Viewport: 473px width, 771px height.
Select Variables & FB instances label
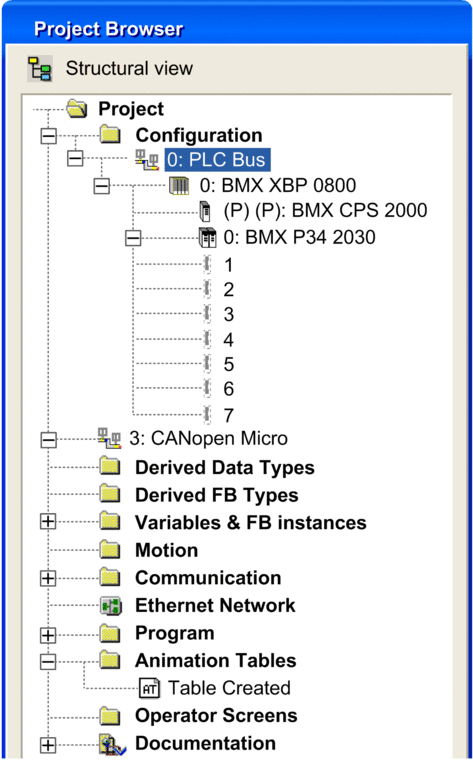(251, 523)
